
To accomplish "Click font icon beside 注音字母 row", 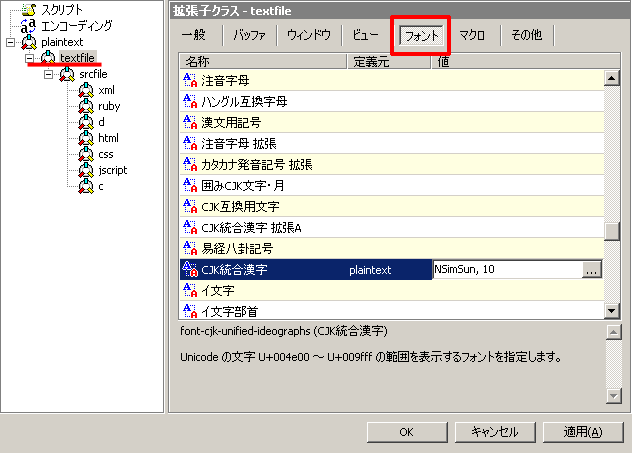I will pyautogui.click(x=190, y=80).
